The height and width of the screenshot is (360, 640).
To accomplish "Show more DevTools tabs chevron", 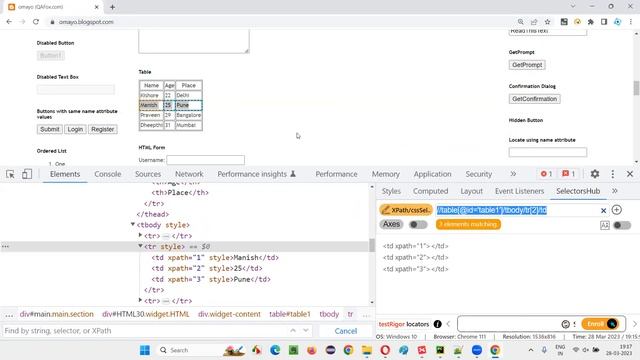I will (513, 174).
